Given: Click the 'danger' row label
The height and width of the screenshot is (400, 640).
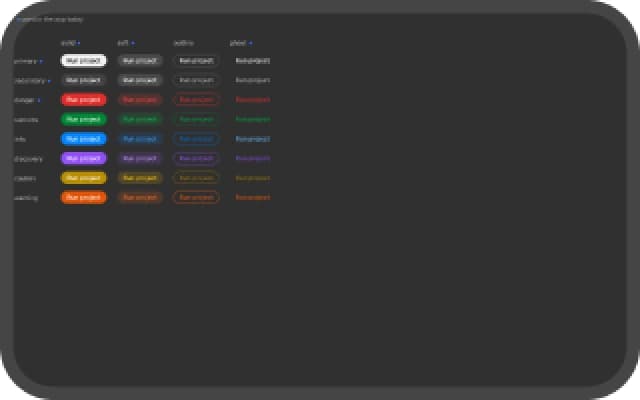Looking at the screenshot, I should tap(24, 100).
